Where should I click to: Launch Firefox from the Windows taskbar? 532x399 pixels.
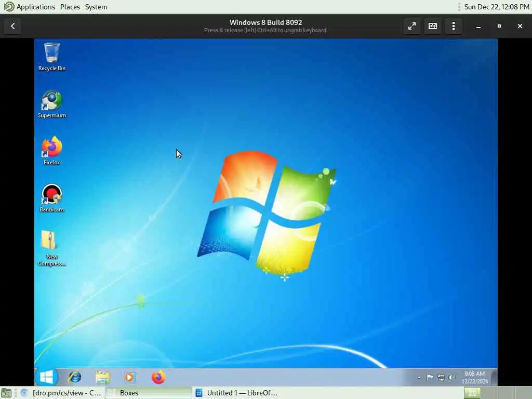point(158,377)
